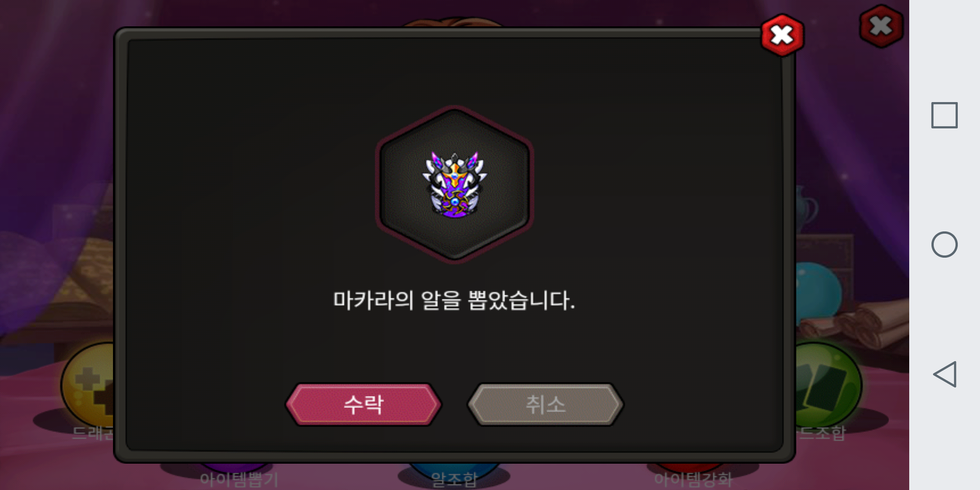This screenshot has width=980, height=490.
Task: Click the blue crystal ball in background
Action: (x=819, y=290)
